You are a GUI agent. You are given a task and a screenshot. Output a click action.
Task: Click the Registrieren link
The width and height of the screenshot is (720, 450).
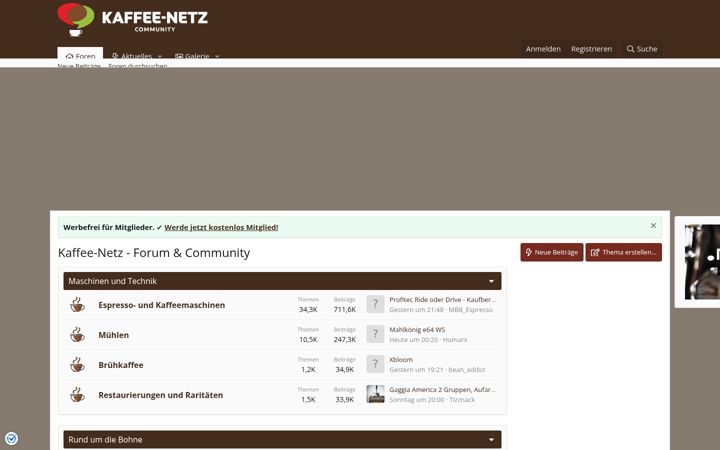(x=591, y=49)
